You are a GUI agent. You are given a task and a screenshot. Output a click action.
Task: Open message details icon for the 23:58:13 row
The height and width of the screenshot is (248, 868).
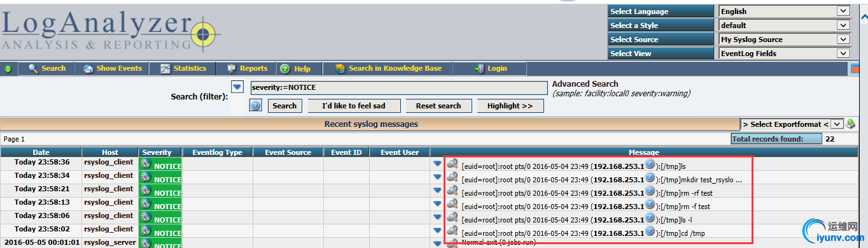pyautogui.click(x=452, y=204)
